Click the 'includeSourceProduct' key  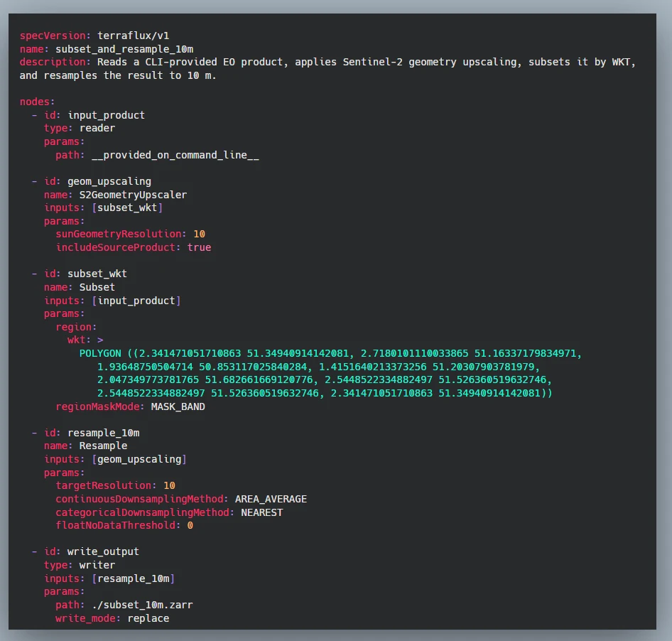(115, 247)
